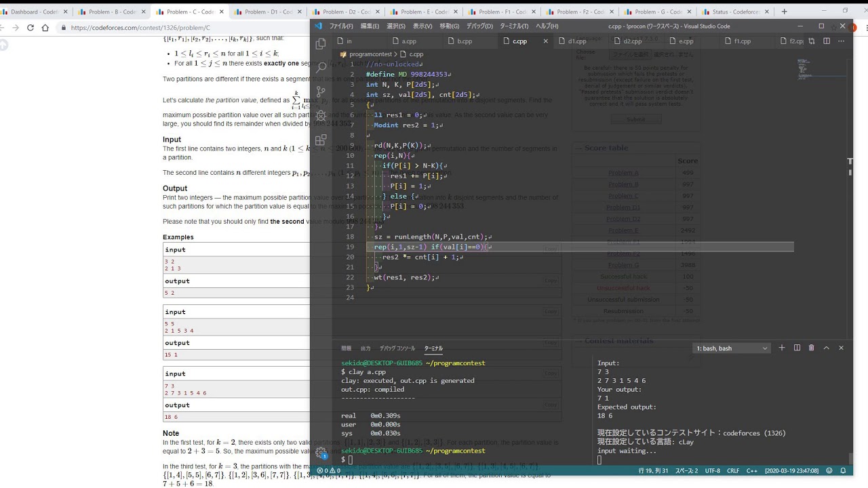Reload the Codeforces page in browser
Image resolution: width=868 pixels, height=488 pixels.
[30, 28]
